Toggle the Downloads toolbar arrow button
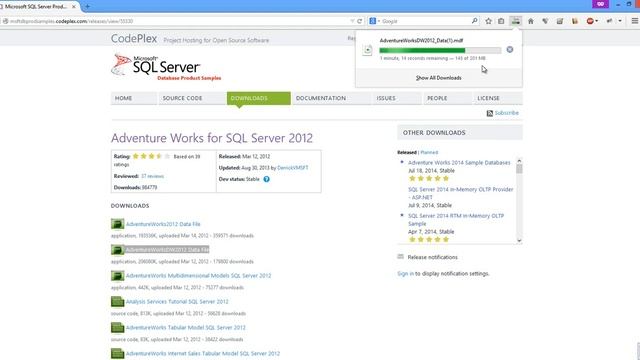This screenshot has width=640, height=360. (516, 21)
